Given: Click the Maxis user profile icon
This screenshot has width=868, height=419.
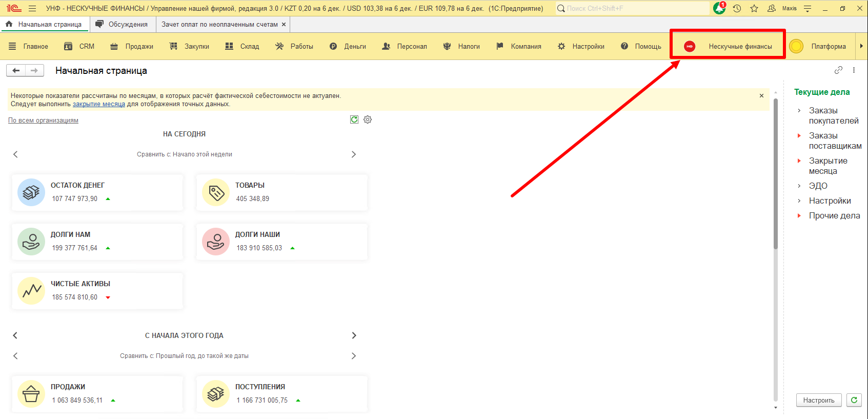Looking at the screenshot, I should pos(772,8).
